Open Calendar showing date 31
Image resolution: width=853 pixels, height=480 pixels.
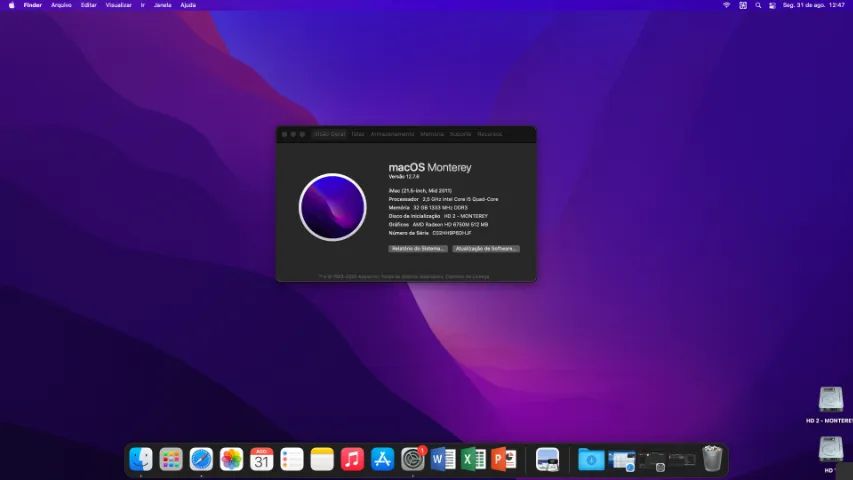coord(262,459)
